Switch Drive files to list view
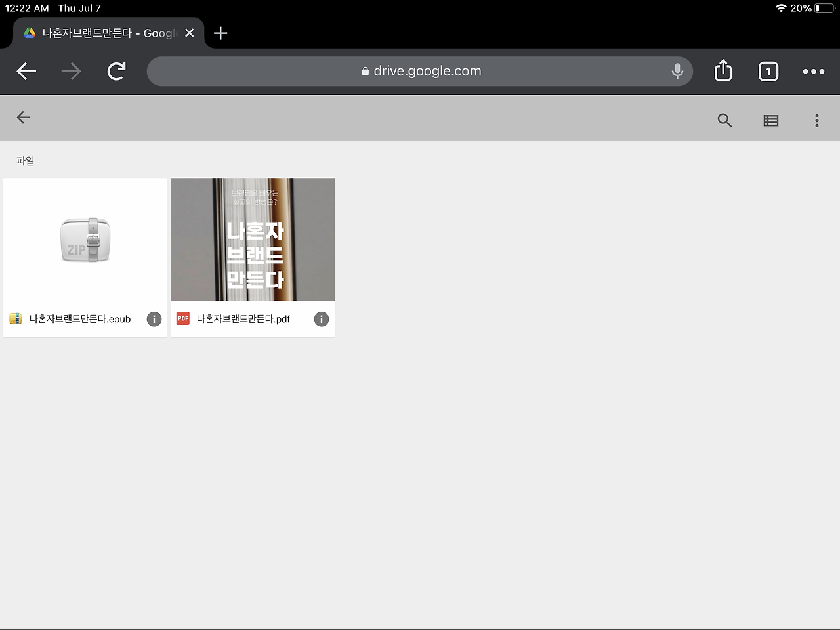 point(771,120)
